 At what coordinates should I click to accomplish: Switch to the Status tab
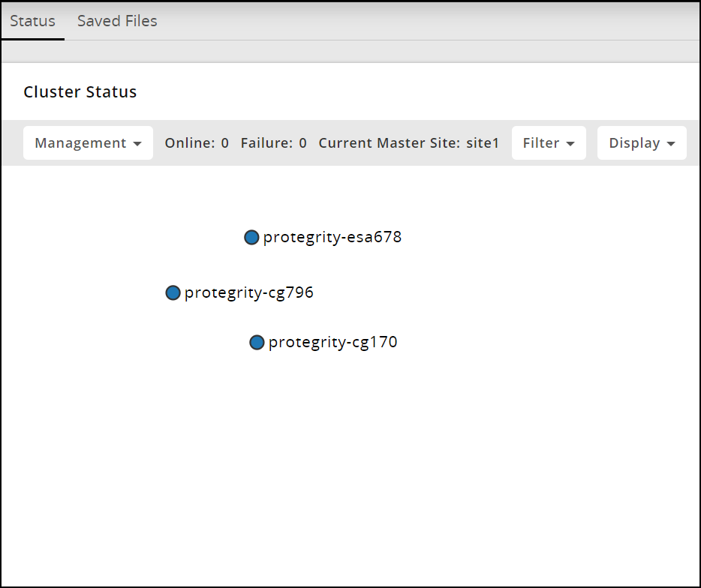32,21
